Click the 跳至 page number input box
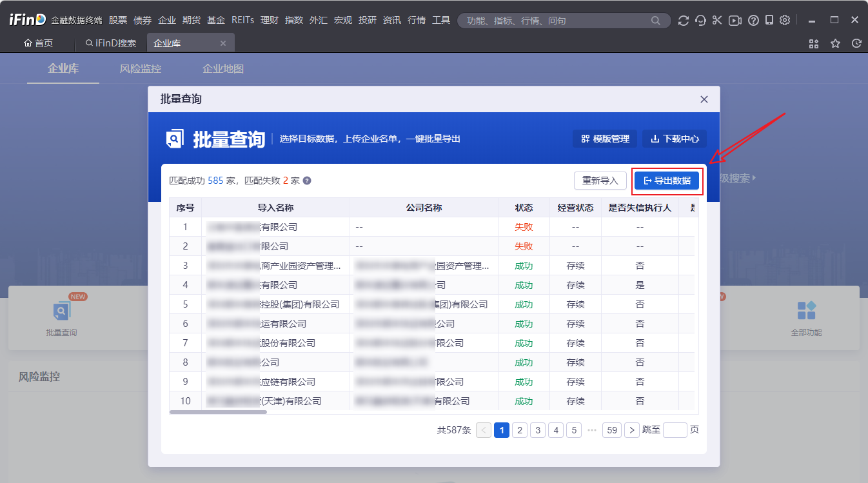The height and width of the screenshot is (483, 868). point(675,430)
